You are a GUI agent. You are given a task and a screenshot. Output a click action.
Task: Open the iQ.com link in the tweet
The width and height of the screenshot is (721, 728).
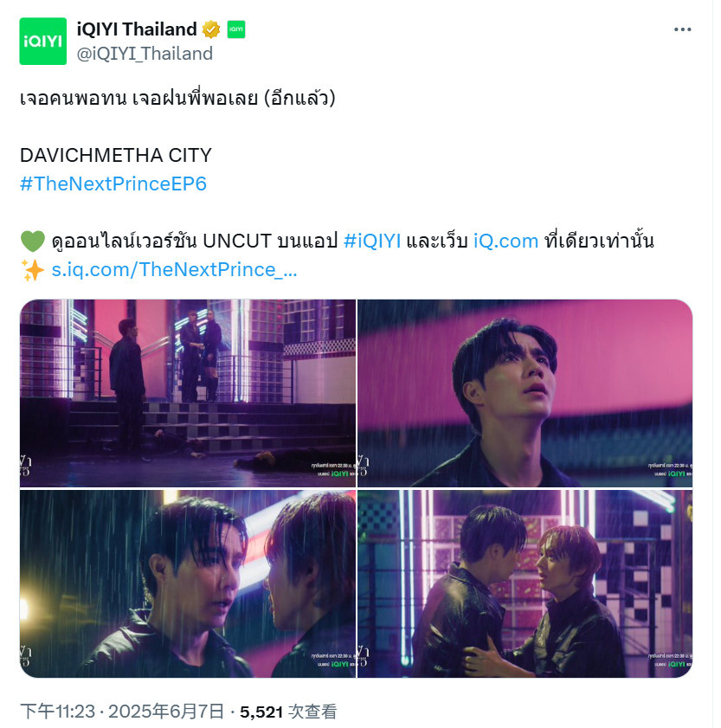(x=505, y=242)
